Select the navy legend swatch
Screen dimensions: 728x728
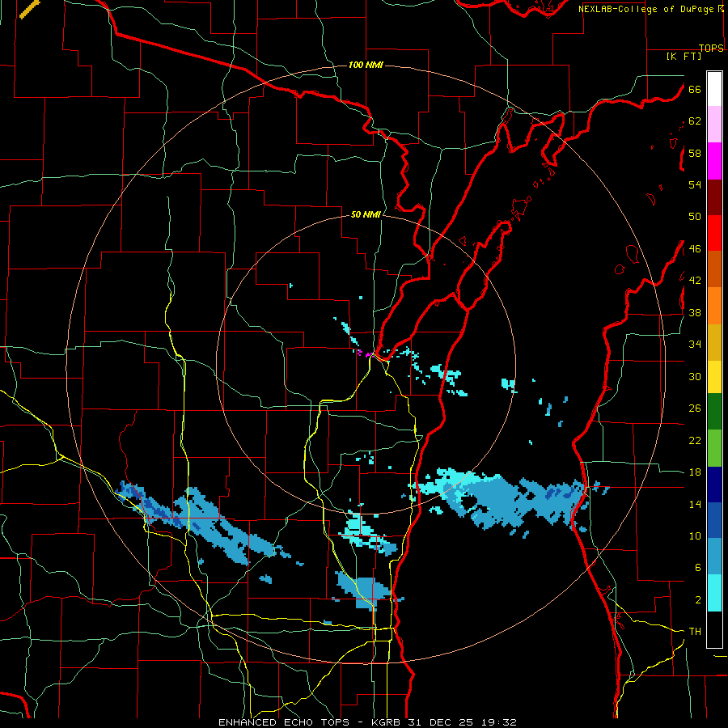point(714,485)
